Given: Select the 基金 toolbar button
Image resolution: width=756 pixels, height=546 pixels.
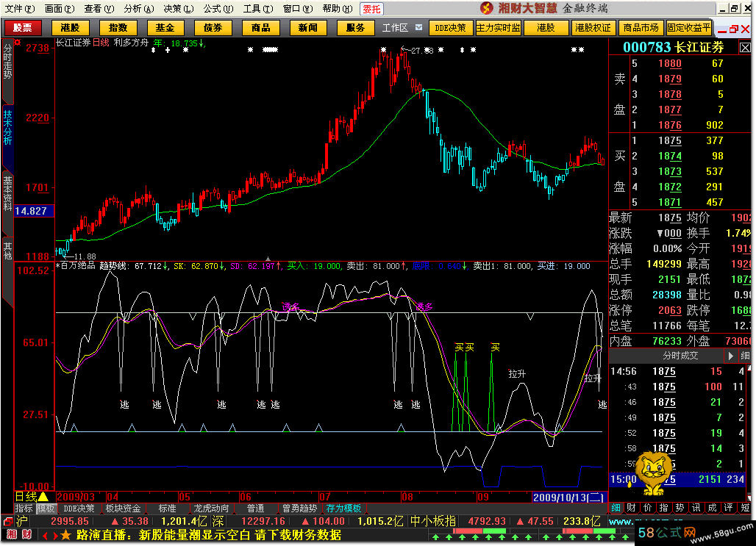Looking at the screenshot, I should coord(165,28).
